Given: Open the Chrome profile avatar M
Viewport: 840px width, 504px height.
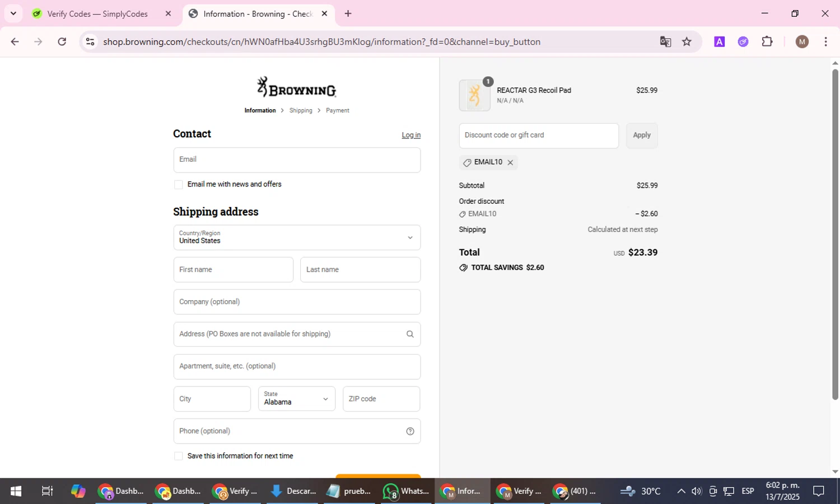Looking at the screenshot, I should click(x=802, y=41).
